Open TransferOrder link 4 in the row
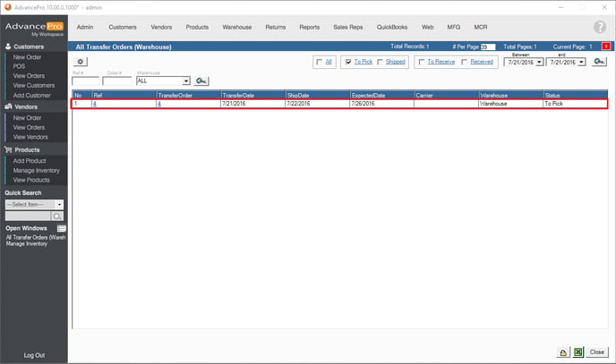Screen dimensions: 616x364 tap(158, 104)
